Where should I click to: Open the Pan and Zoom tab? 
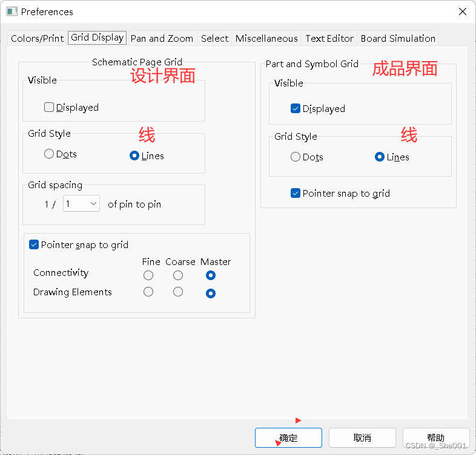point(162,38)
